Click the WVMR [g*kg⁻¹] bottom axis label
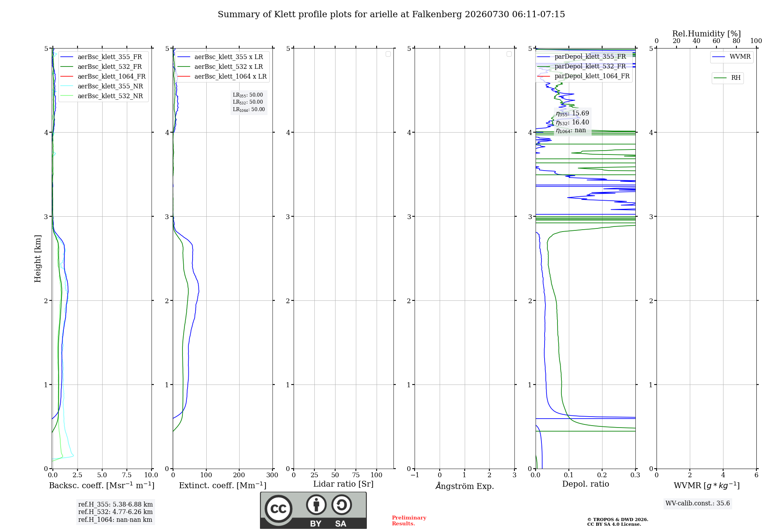The image size is (783, 532). (707, 485)
